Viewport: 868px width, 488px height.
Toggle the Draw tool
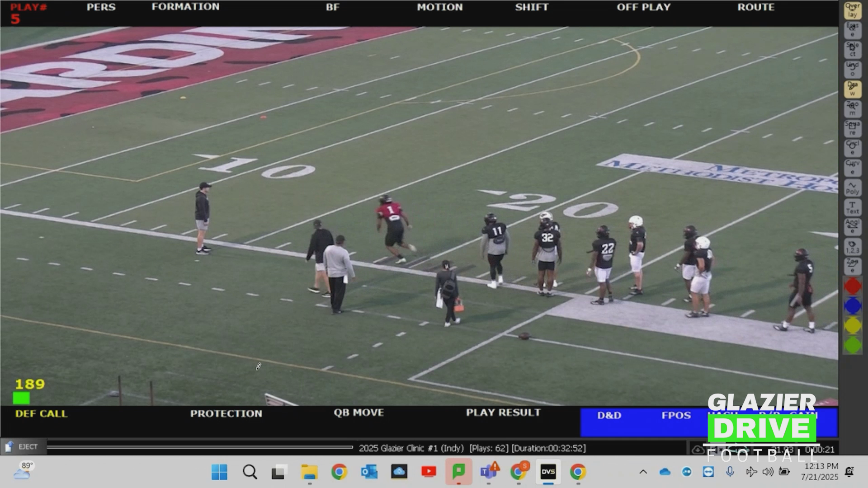(x=852, y=89)
